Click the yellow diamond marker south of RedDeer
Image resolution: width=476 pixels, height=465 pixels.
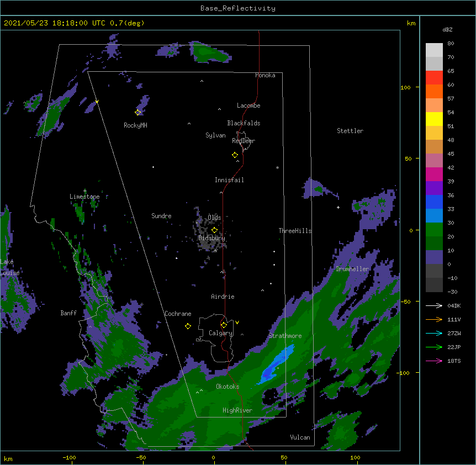[235, 155]
